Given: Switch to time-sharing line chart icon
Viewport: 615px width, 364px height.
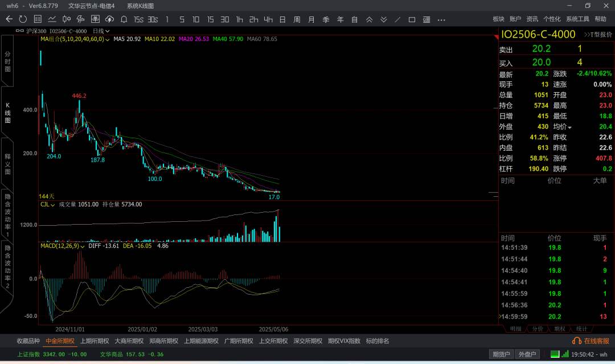Looking at the screenshot, I should [x=52, y=19].
